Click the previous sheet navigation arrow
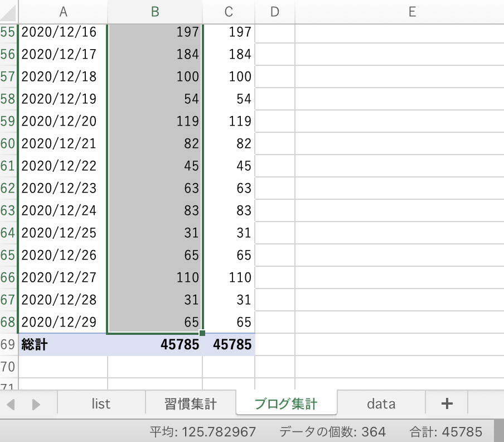 click(x=11, y=404)
